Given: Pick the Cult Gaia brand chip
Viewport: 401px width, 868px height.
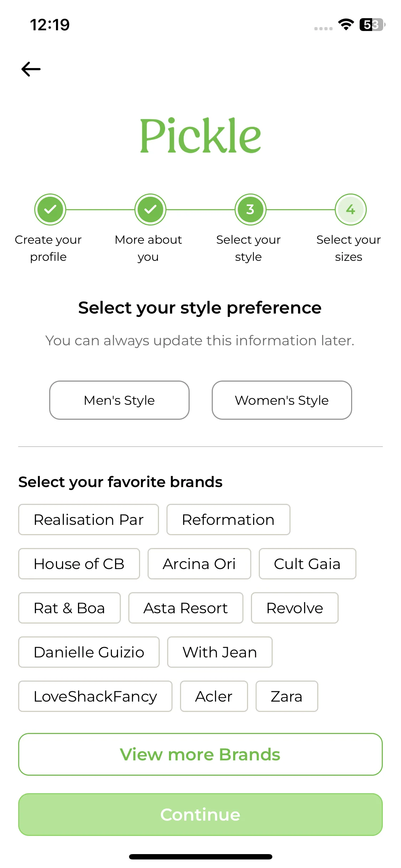Looking at the screenshot, I should point(307,564).
